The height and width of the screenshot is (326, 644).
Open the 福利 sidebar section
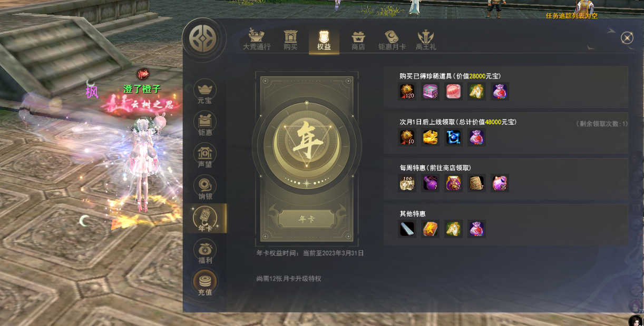pos(204,252)
